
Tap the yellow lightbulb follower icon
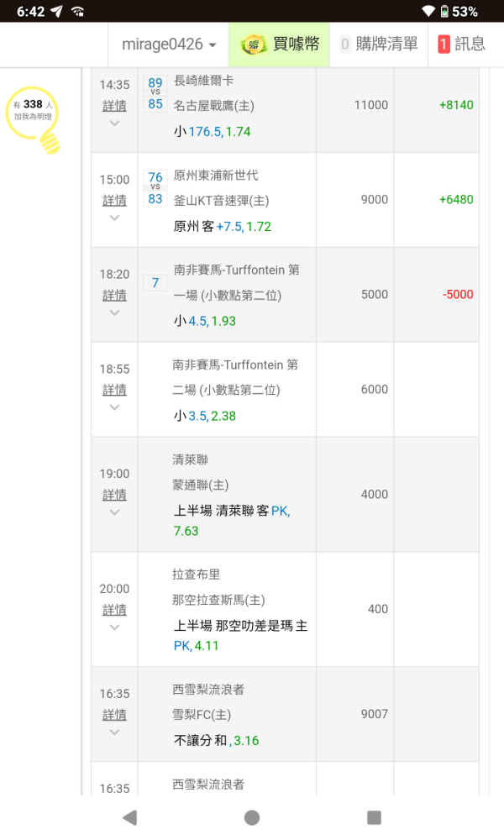pyautogui.click(x=34, y=120)
